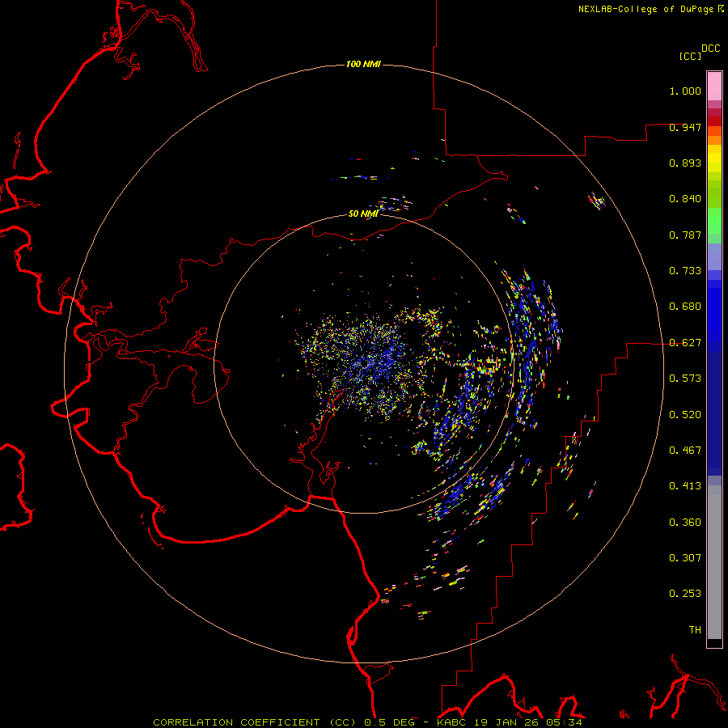The image size is (728, 728).
Task: Select the 0.467 scale value
Action: tap(685, 451)
